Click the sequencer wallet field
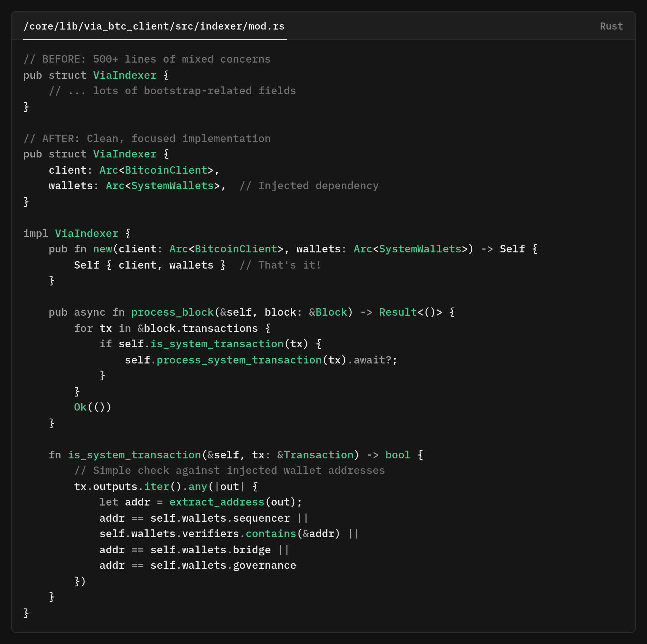 point(261,518)
